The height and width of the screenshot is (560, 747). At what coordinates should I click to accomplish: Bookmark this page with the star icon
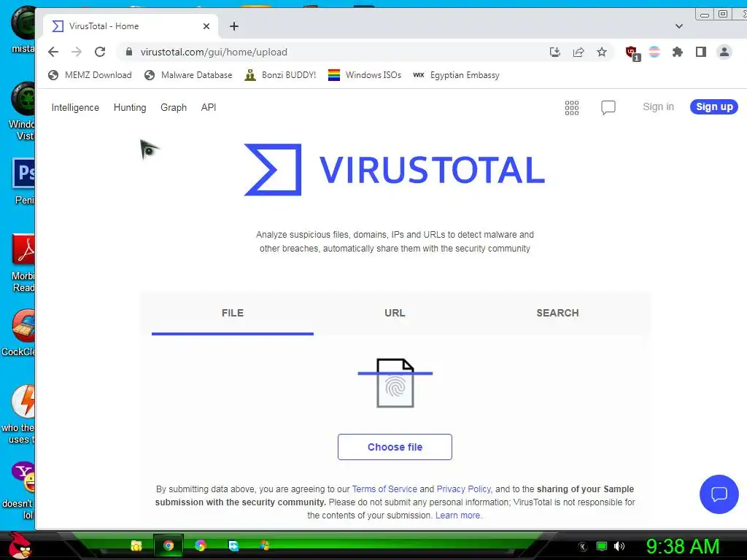(602, 52)
